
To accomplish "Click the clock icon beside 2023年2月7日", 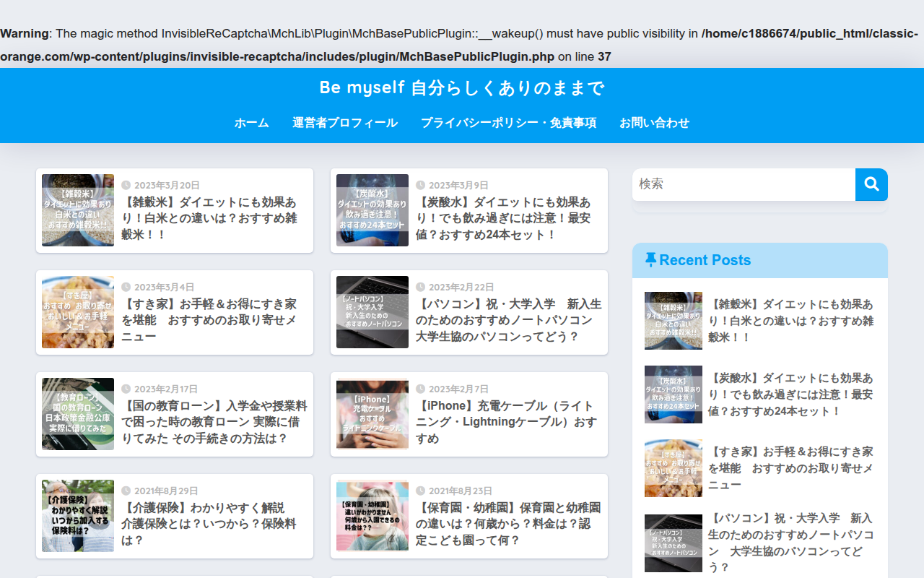I will [421, 389].
